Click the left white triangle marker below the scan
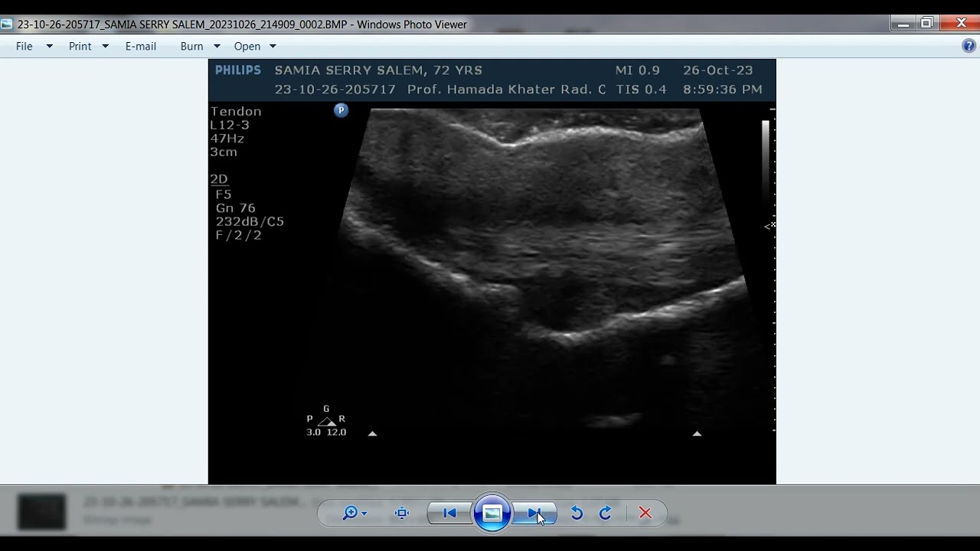Screen dimensions: 980x551 pyautogui.click(x=372, y=433)
